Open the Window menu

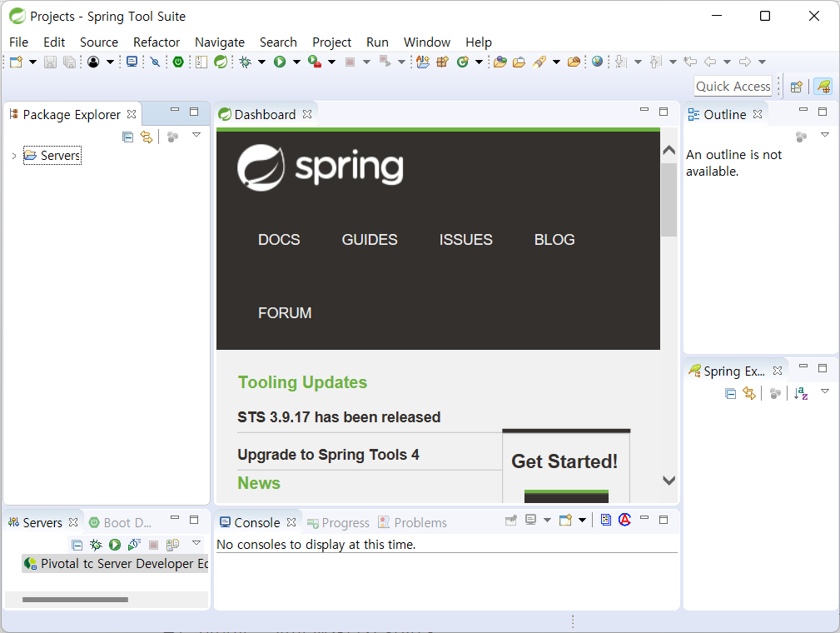[x=427, y=42]
